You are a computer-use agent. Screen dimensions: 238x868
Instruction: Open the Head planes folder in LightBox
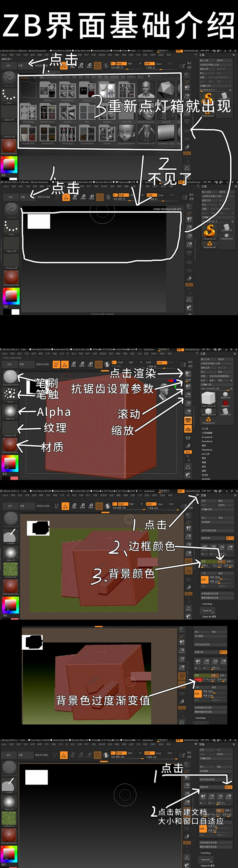click(x=67, y=91)
